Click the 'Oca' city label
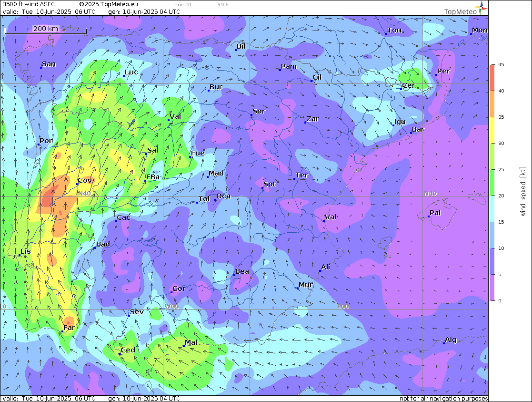Image resolution: width=532 pixels, height=402 pixels. coord(223,196)
